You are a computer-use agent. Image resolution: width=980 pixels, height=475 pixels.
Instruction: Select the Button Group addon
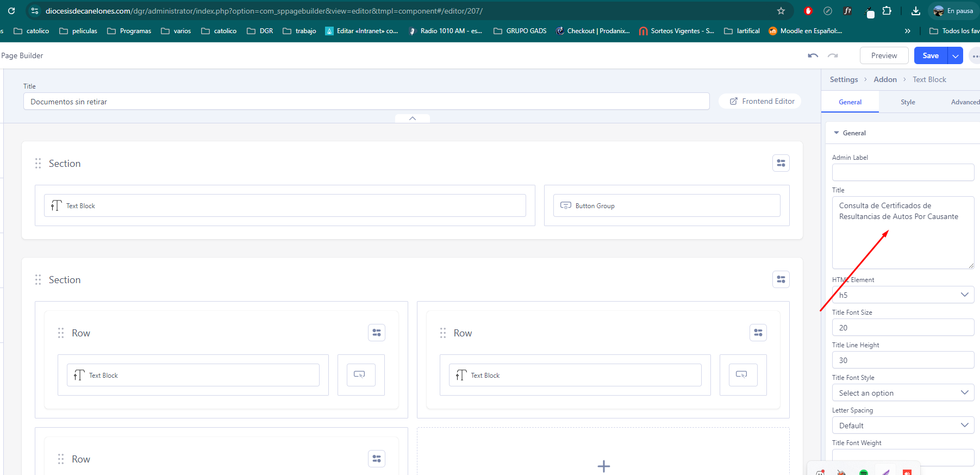click(x=666, y=205)
